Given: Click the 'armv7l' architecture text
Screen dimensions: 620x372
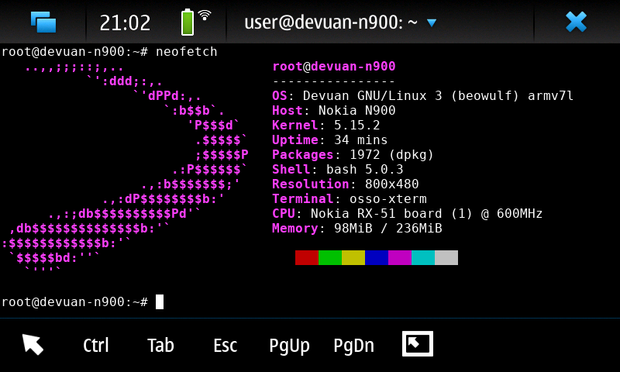Looking at the screenshot, I should tap(550, 96).
